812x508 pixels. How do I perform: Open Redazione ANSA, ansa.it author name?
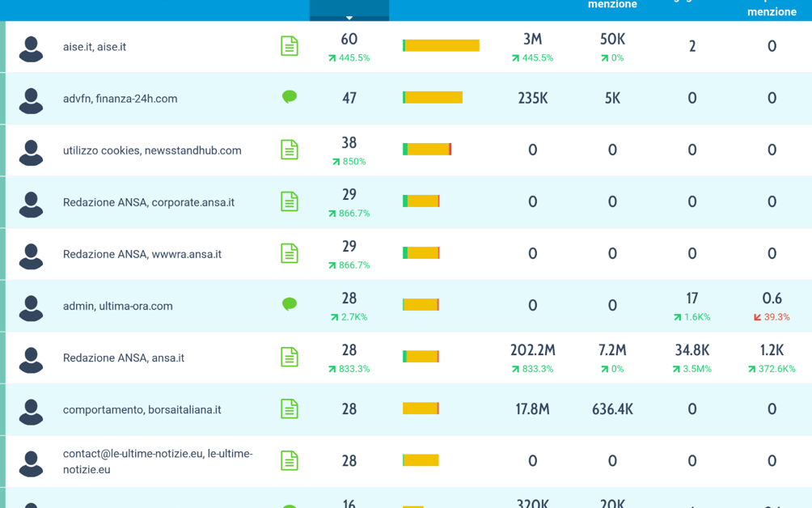(x=123, y=358)
